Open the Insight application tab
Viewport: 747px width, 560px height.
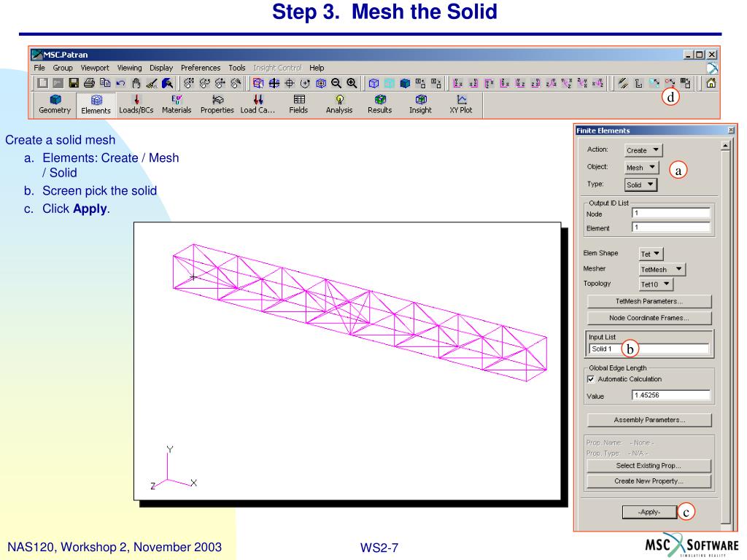pyautogui.click(x=420, y=104)
